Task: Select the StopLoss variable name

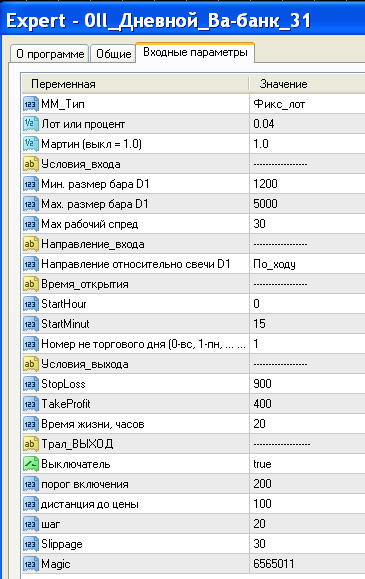Action: pos(63,384)
